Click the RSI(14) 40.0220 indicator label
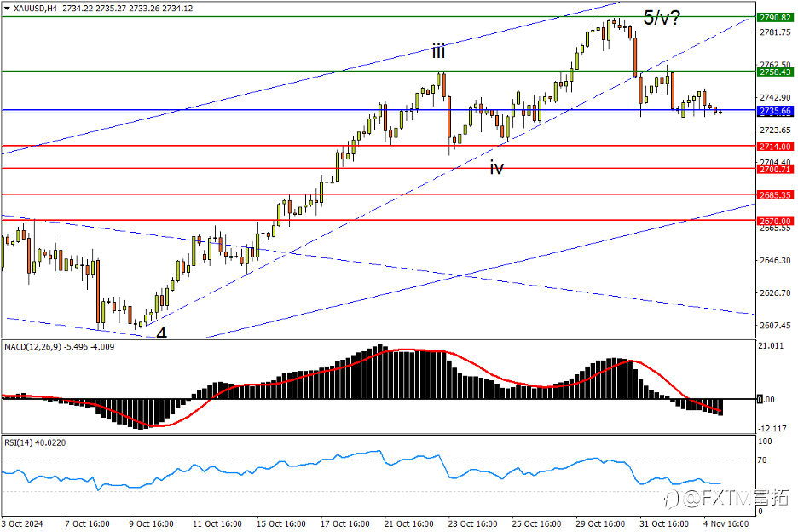This screenshot has height=532, width=798. tap(35, 443)
